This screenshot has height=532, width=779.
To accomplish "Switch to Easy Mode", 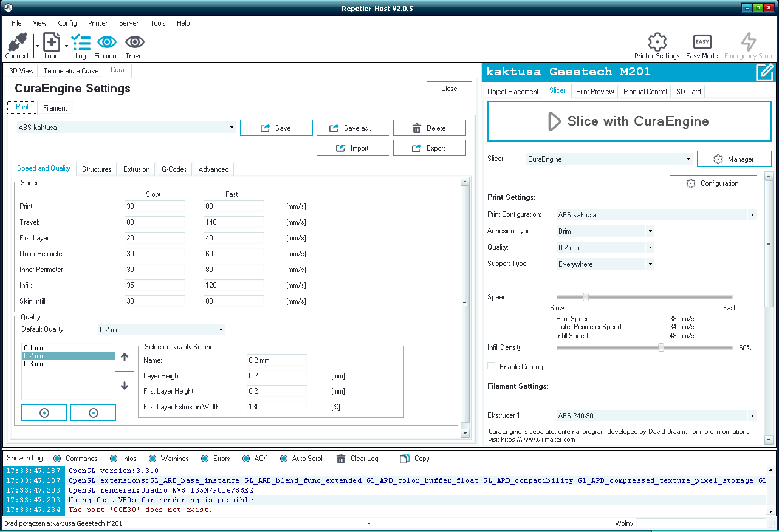I will click(x=702, y=42).
